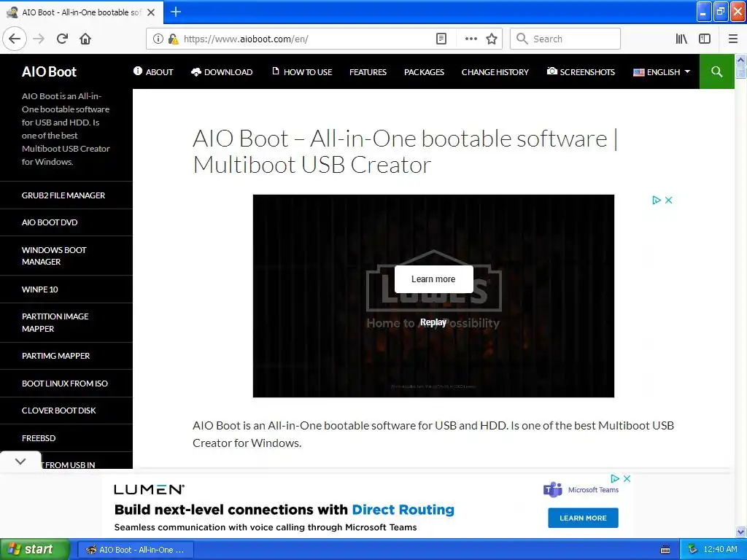Click the AIO Boot site title
Image resolution: width=747 pixels, height=560 pixels.
49,71
